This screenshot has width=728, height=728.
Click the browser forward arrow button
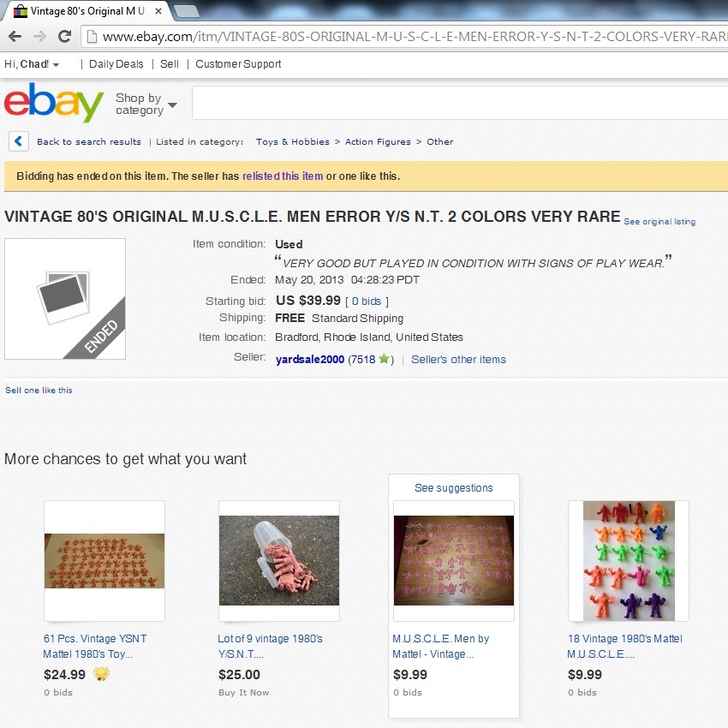tap(40, 36)
